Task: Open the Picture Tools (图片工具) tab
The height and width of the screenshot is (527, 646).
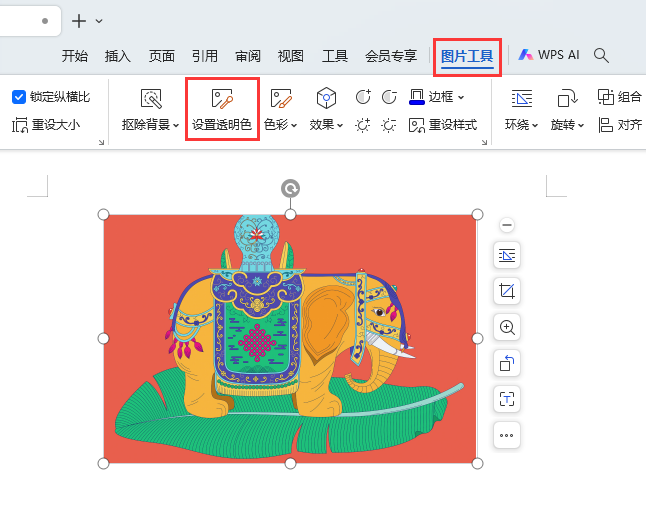Action: pyautogui.click(x=467, y=56)
